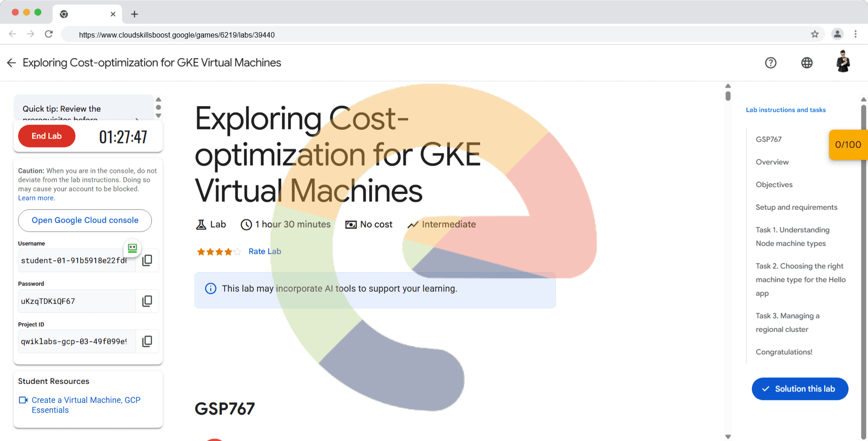868x441 pixels.
Task: Close the current browser tab
Action: (113, 14)
